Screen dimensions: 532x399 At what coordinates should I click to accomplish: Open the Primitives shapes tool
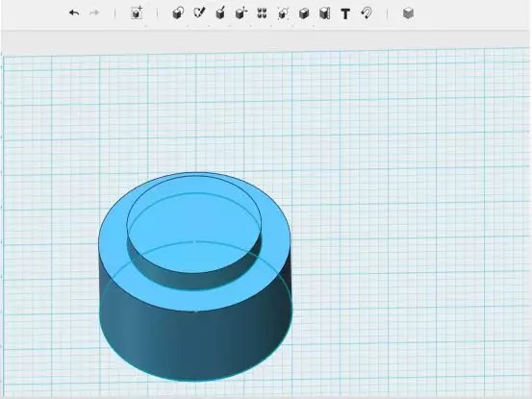(178, 13)
